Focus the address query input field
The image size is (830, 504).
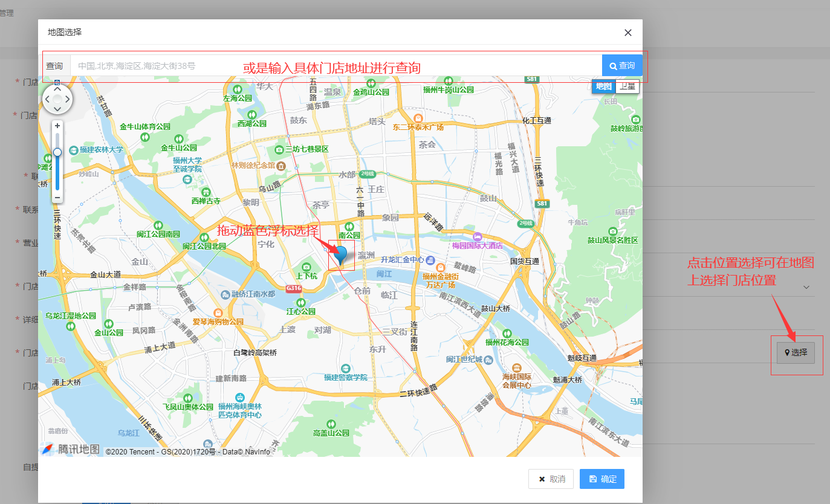(x=336, y=66)
